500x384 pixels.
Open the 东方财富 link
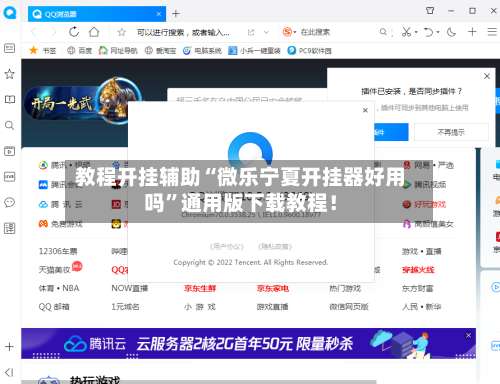(x=418, y=288)
